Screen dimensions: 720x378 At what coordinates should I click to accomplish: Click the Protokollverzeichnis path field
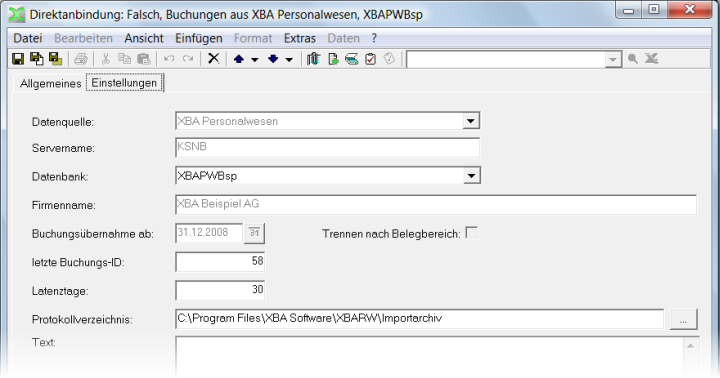[x=419, y=319]
